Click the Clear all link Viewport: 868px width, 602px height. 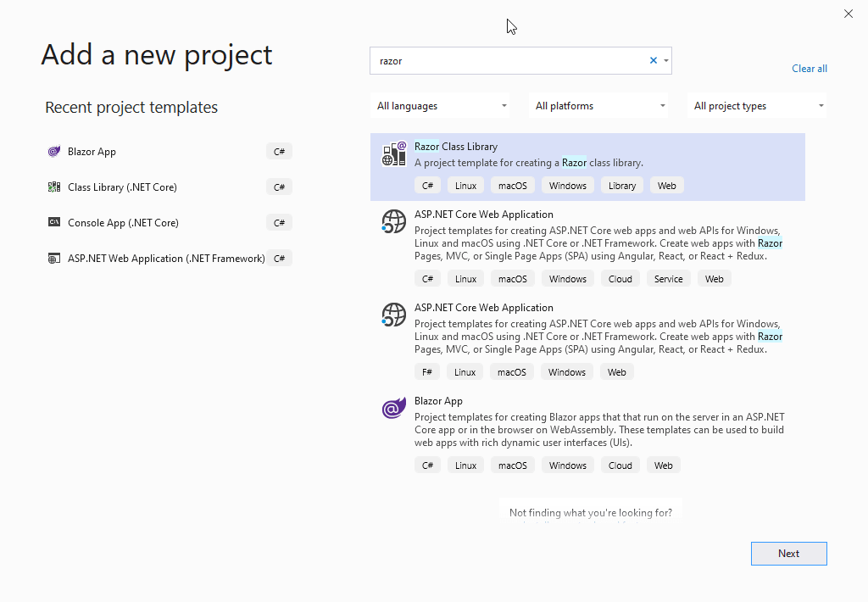coord(810,69)
